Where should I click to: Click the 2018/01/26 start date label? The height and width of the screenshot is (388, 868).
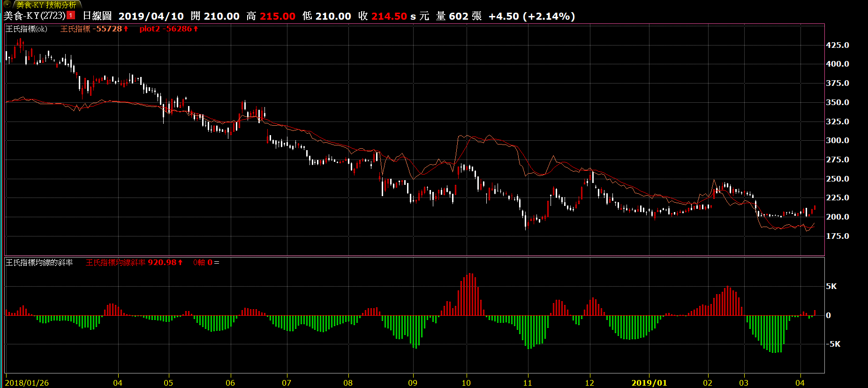pos(27,383)
